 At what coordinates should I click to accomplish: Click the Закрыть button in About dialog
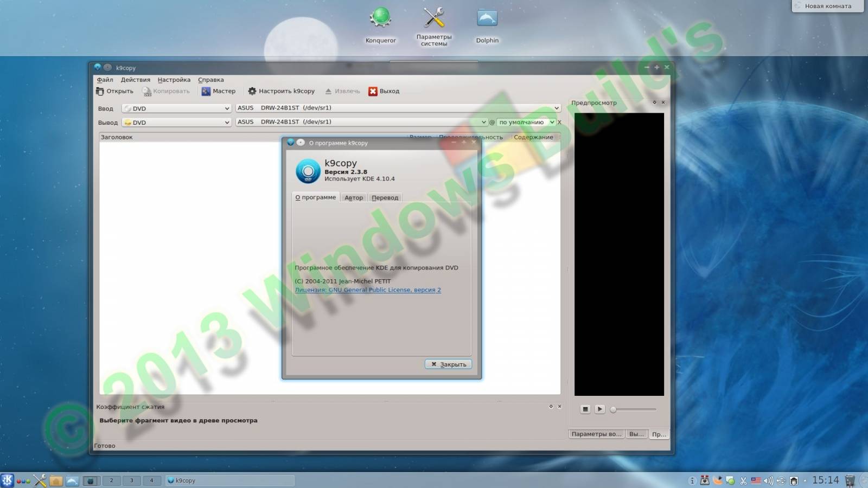(x=448, y=364)
